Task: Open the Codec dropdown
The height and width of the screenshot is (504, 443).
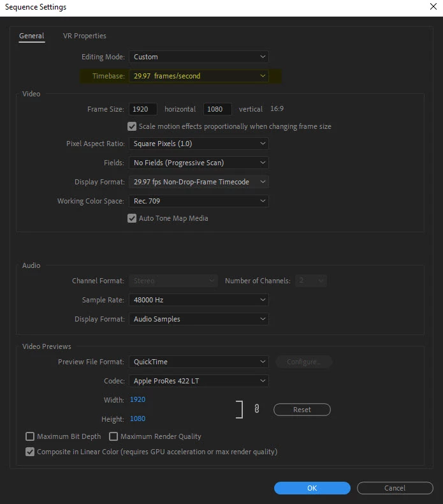Action: click(199, 382)
